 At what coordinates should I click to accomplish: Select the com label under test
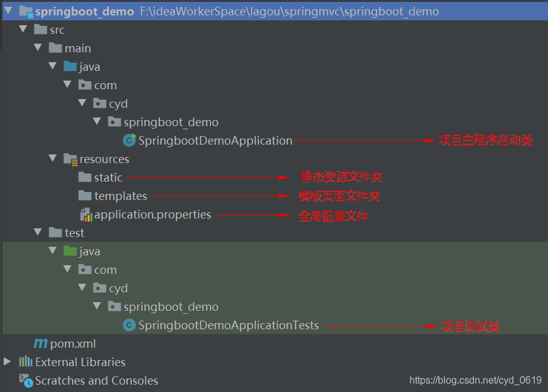[105, 270]
